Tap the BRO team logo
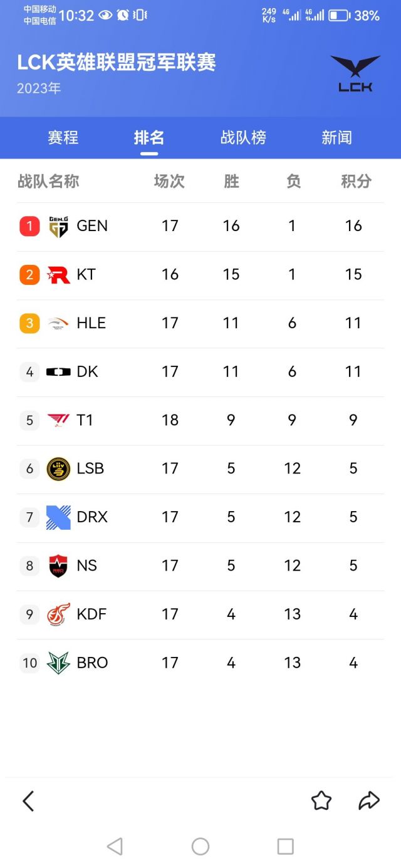 58,663
